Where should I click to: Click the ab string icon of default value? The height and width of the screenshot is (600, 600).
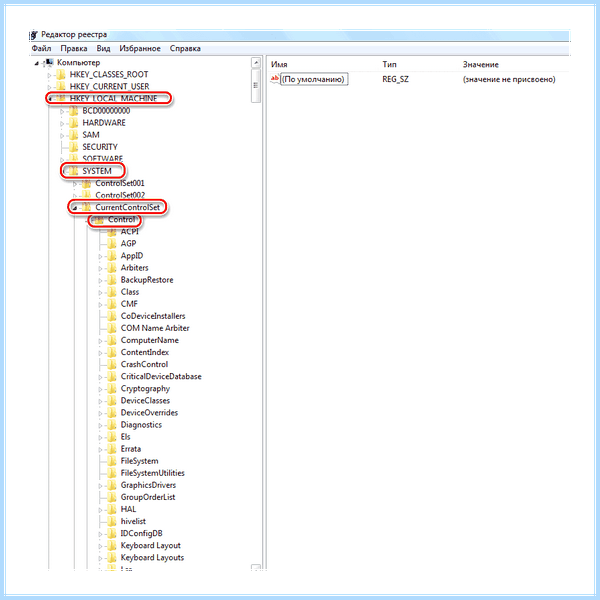click(275, 79)
